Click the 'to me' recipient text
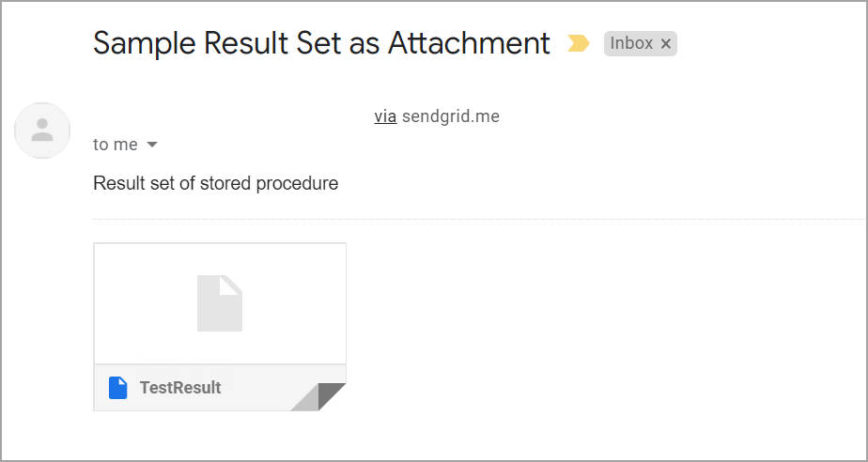Image resolution: width=868 pixels, height=462 pixels. 116,145
